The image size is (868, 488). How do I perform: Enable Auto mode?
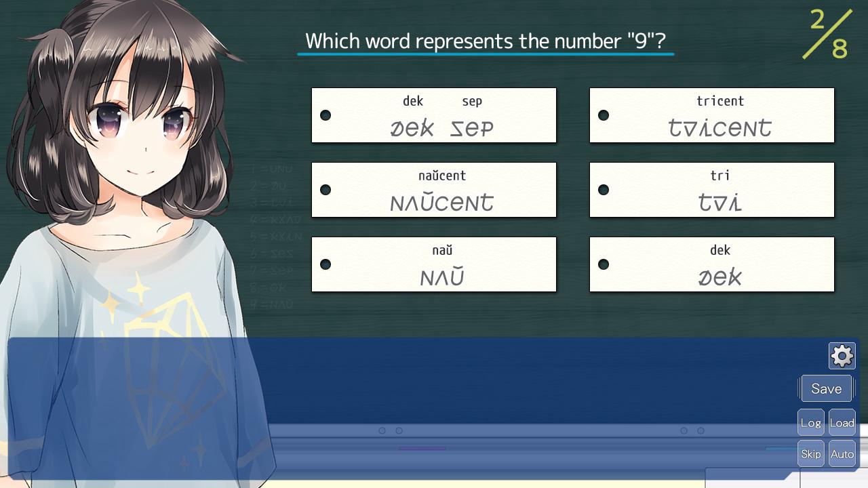pos(842,453)
